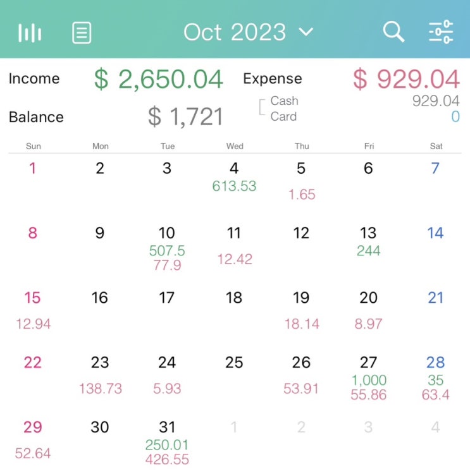Tap the search magnifier icon
This screenshot has height=476, width=470.
393,32
